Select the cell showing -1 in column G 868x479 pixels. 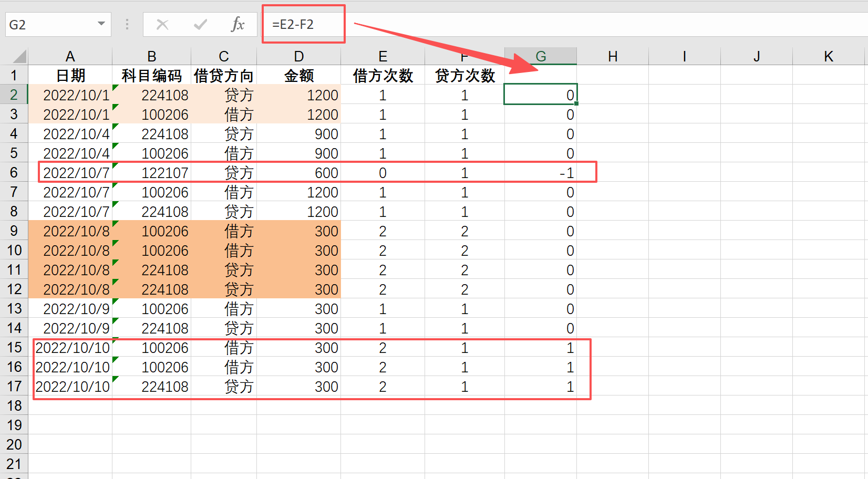tap(541, 172)
